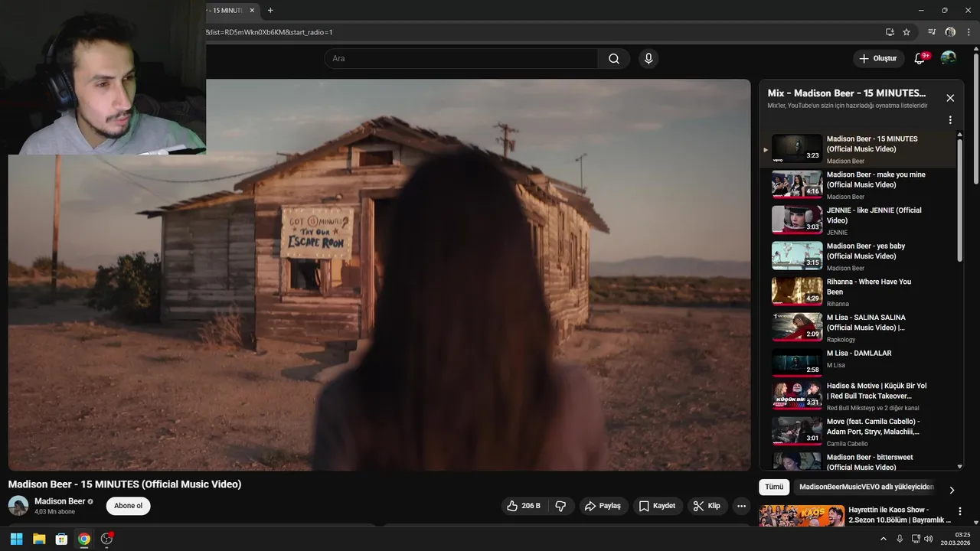Create a clip with Klip button
The height and width of the screenshot is (551, 980).
coord(707,506)
